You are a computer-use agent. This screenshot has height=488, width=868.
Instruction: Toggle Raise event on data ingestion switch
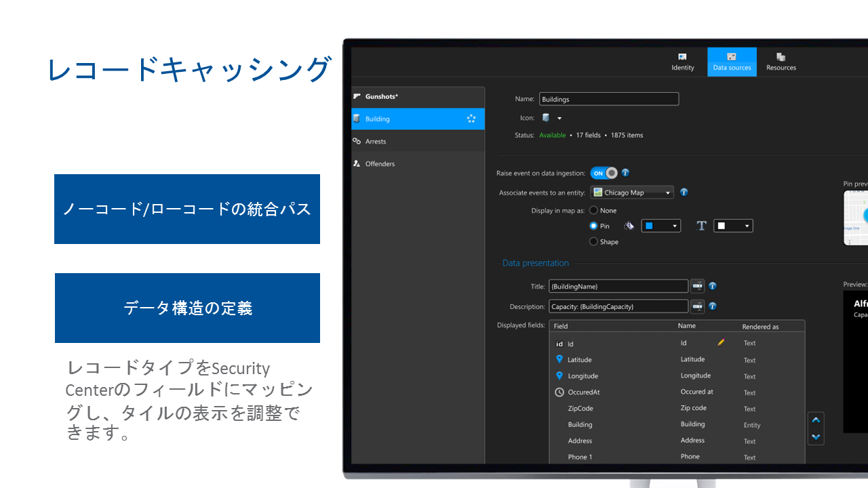(604, 173)
